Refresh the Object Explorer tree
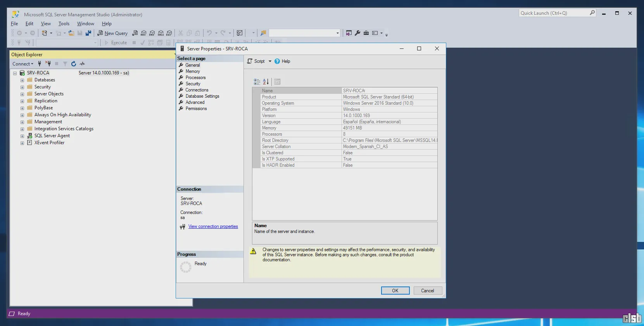Image resolution: width=644 pixels, height=326 pixels. [74, 64]
